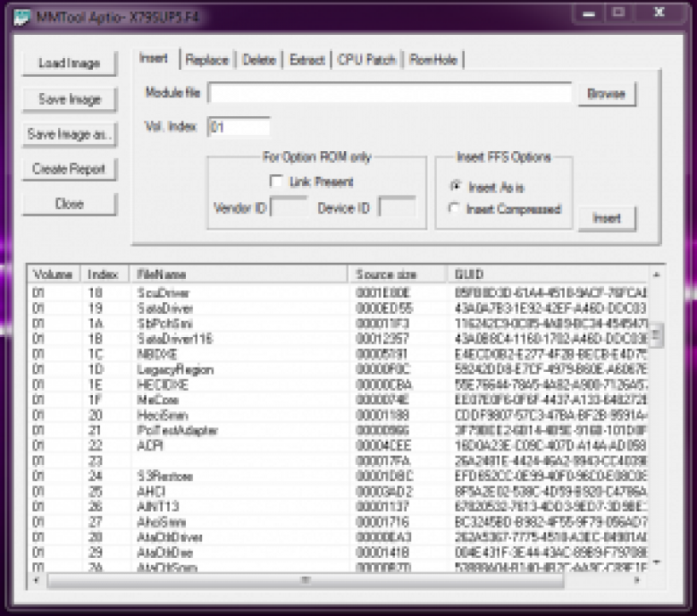Select the Insert As is radio button
The width and height of the screenshot is (697, 616).
click(x=455, y=186)
